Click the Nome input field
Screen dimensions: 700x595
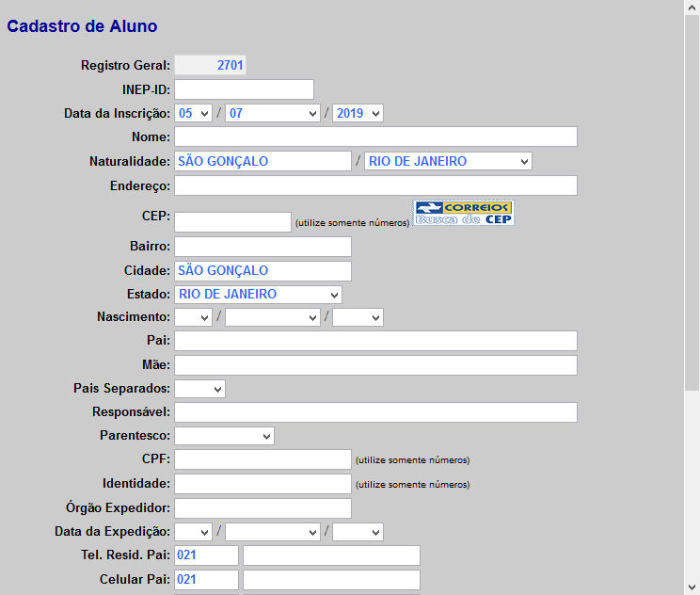click(375, 137)
